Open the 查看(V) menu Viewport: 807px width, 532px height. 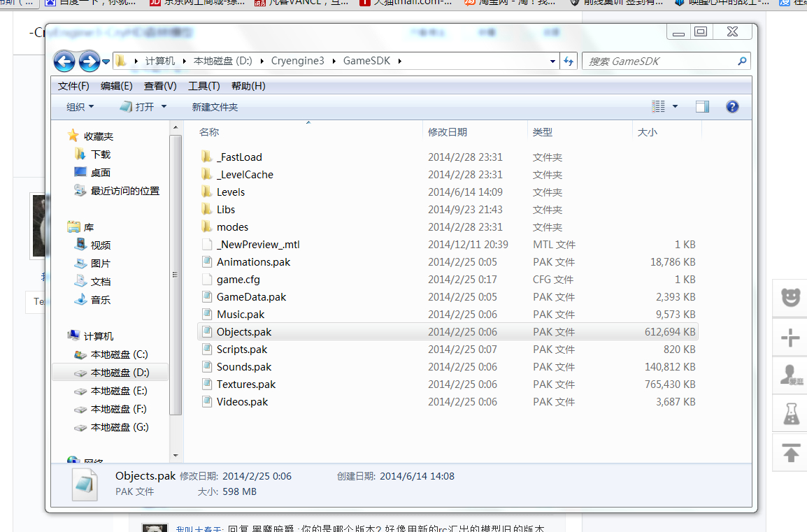pos(160,86)
